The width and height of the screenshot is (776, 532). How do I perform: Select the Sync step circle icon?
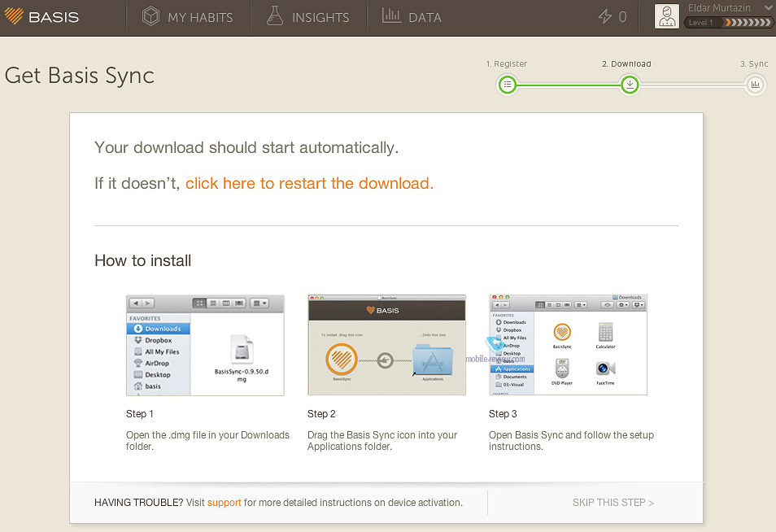[x=755, y=85]
